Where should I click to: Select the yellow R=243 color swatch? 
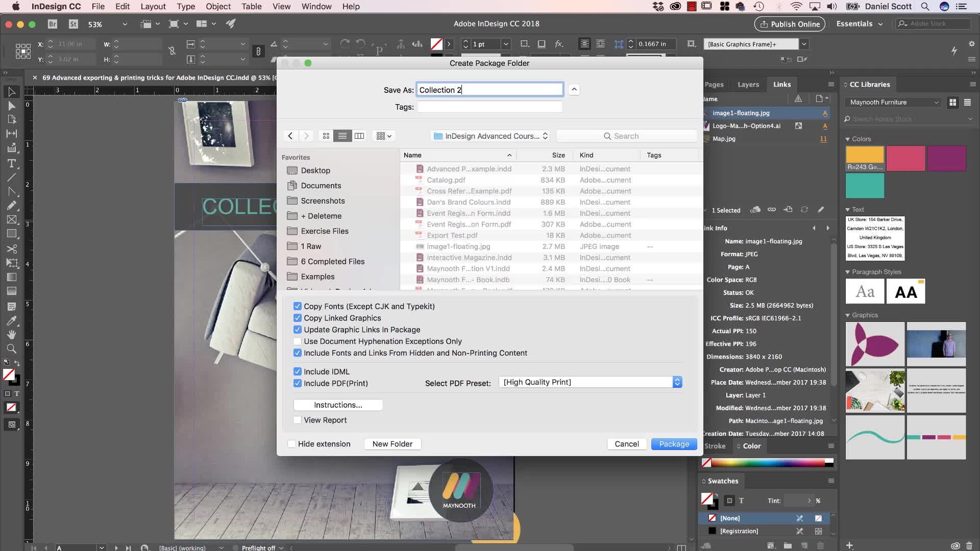(865, 158)
